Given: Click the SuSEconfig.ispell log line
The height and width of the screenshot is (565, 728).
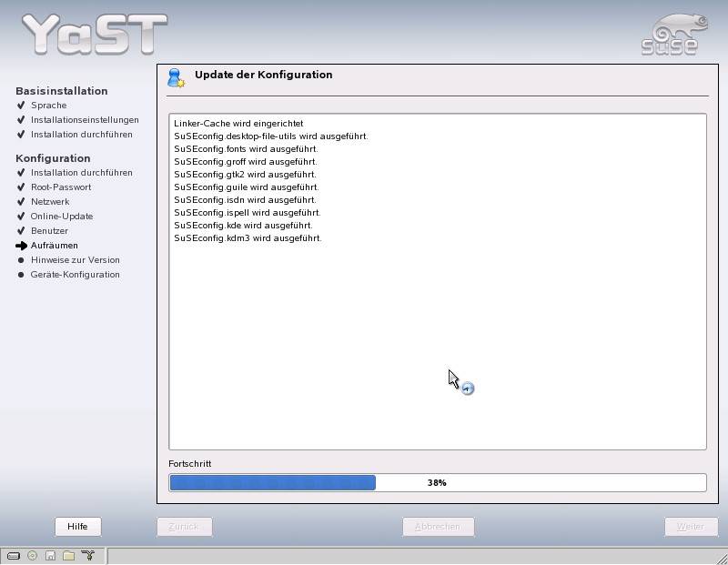Looking at the screenshot, I should point(248,213).
